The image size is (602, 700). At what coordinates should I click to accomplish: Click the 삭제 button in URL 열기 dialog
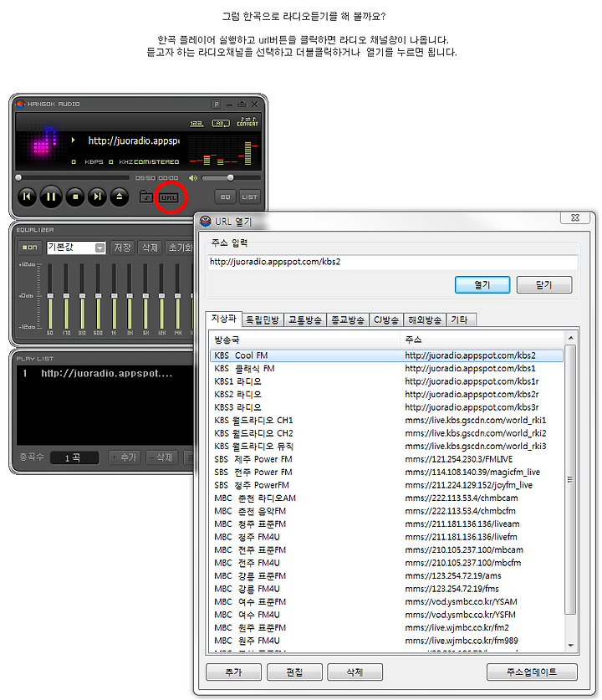[355, 672]
